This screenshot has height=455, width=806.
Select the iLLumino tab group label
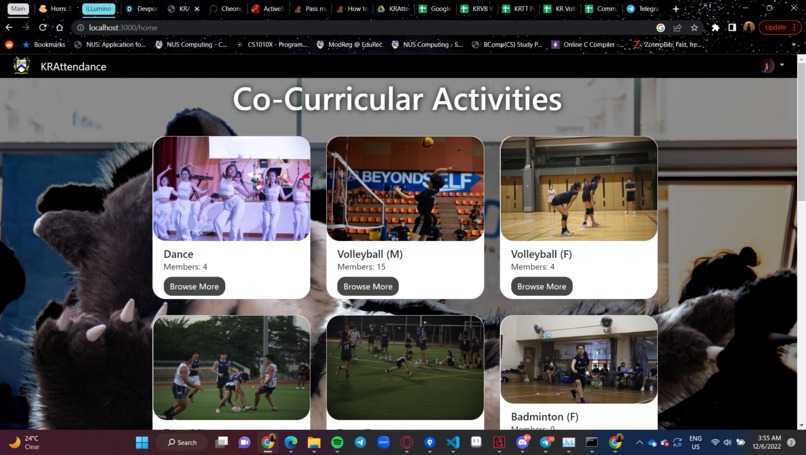[x=98, y=9]
